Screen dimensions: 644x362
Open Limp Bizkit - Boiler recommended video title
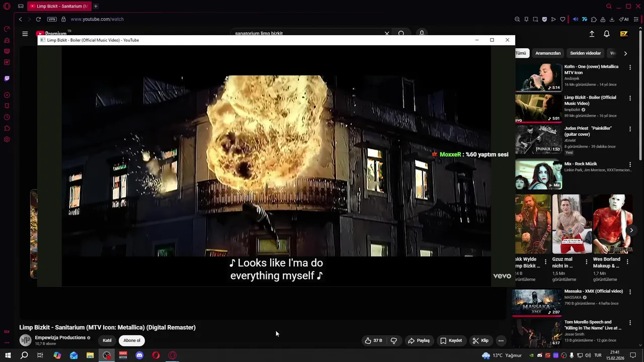(590, 100)
